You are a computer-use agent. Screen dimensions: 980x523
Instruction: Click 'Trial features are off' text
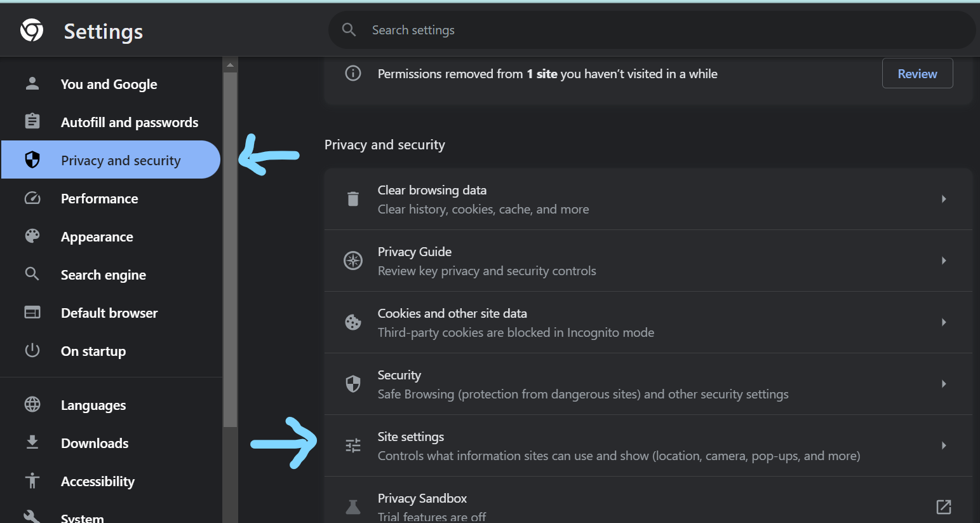pyautogui.click(x=432, y=517)
